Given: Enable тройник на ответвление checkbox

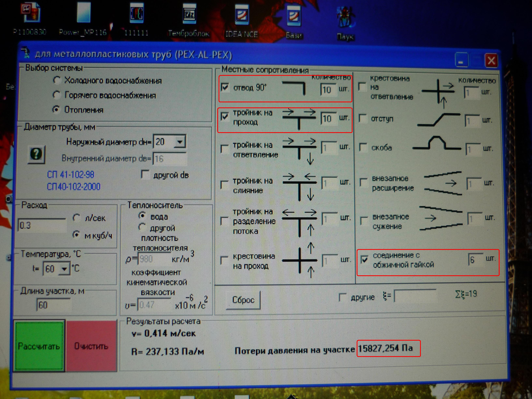Looking at the screenshot, I should [224, 149].
